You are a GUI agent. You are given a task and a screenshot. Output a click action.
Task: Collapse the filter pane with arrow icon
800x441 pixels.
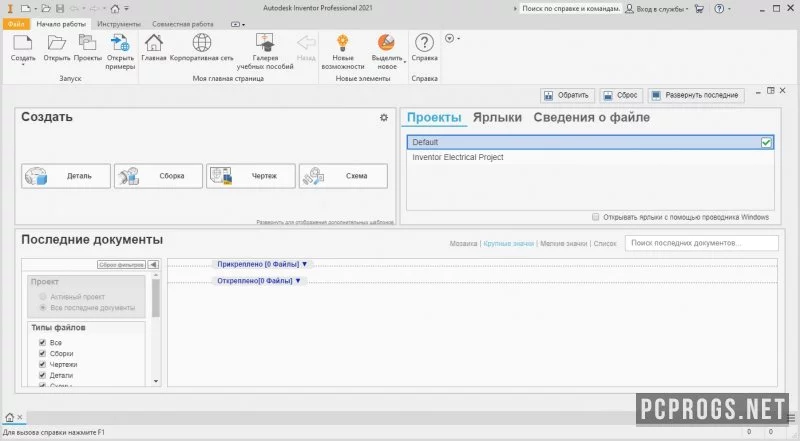point(153,265)
